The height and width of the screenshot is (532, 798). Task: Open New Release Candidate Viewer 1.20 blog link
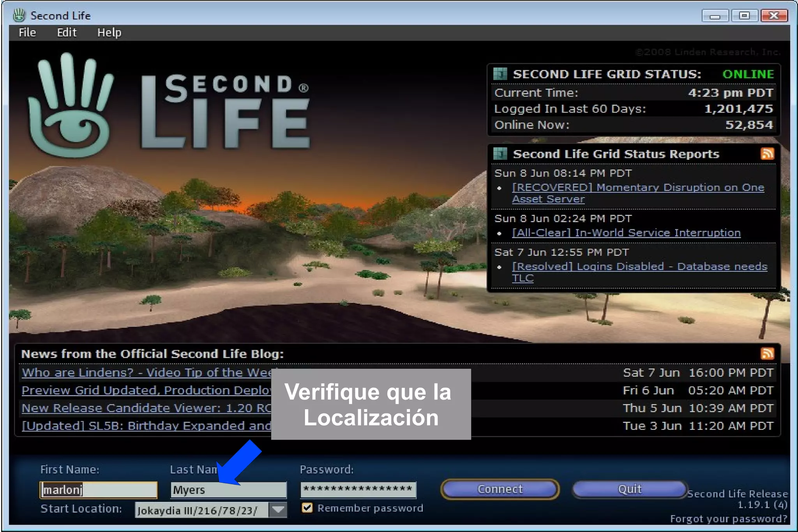tap(147, 408)
